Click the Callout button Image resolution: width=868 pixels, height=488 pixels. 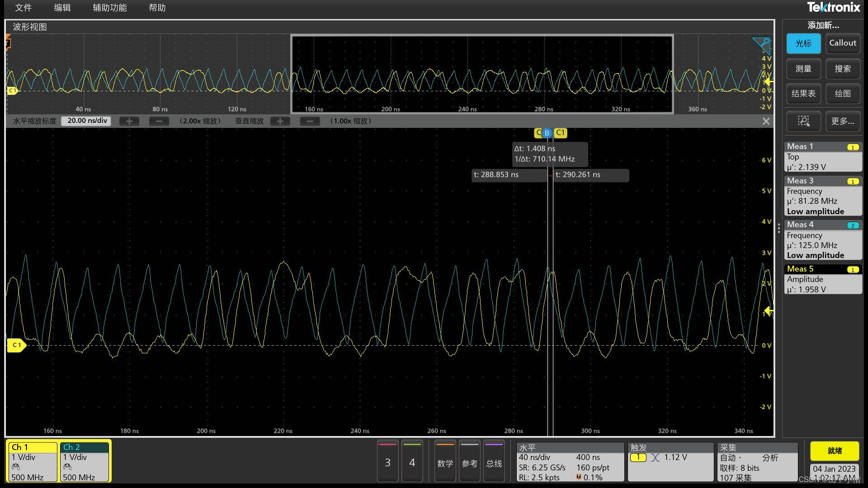842,43
